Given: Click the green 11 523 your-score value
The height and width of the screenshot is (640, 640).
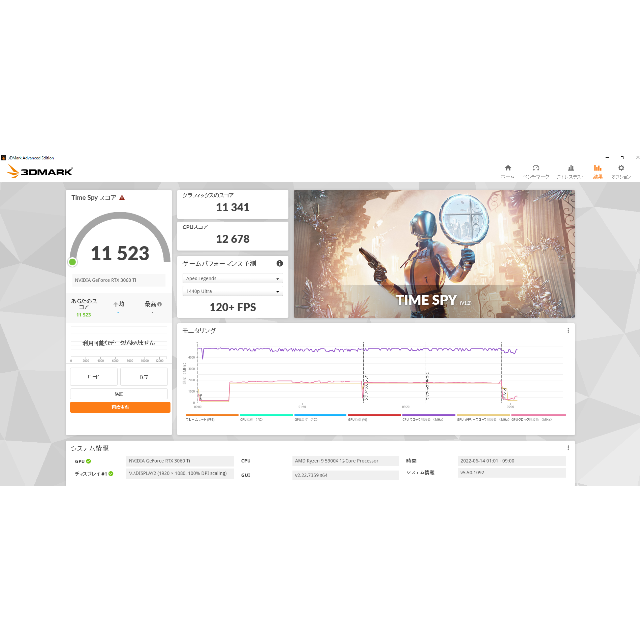Looking at the screenshot, I should (x=84, y=315).
